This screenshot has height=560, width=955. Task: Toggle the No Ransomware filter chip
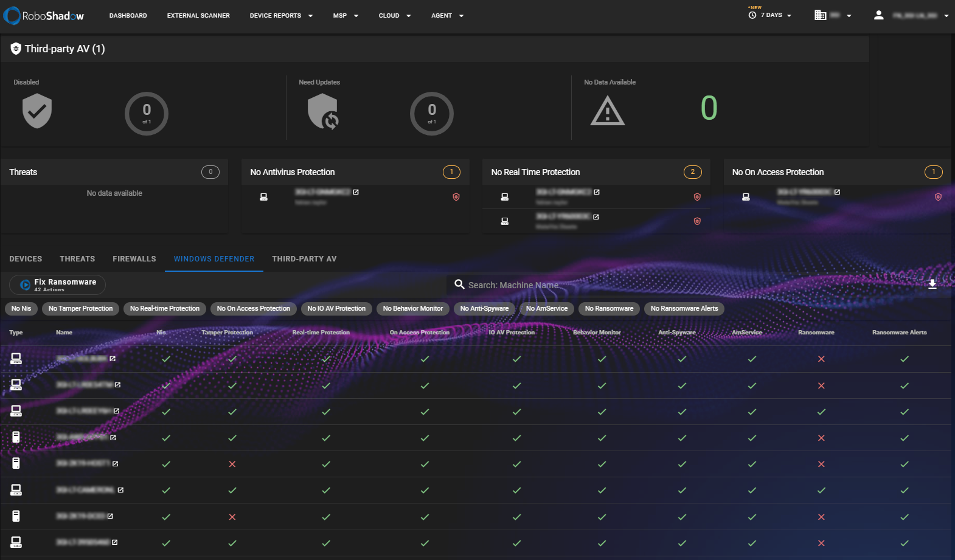609,309
